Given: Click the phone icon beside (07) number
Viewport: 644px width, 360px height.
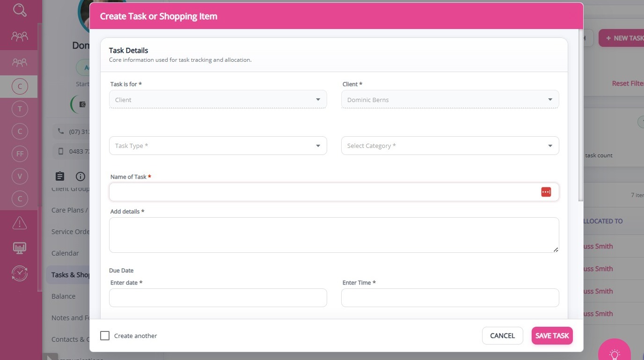Looking at the screenshot, I should click(x=60, y=132).
